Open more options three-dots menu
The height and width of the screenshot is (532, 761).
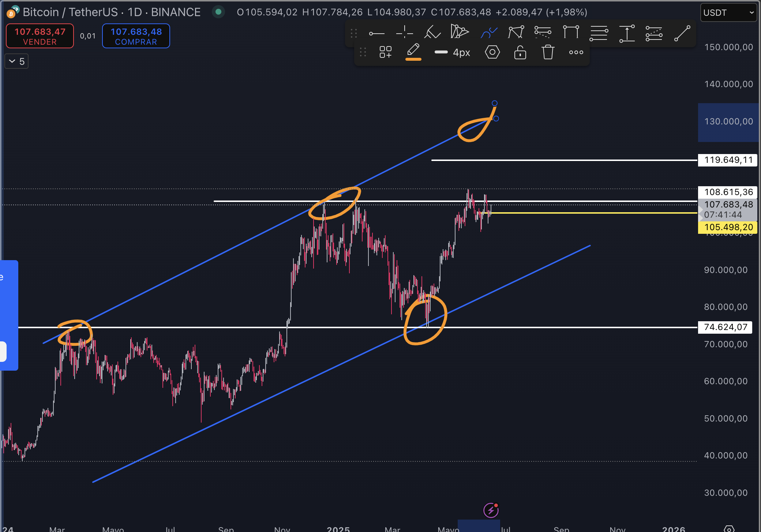(x=576, y=52)
